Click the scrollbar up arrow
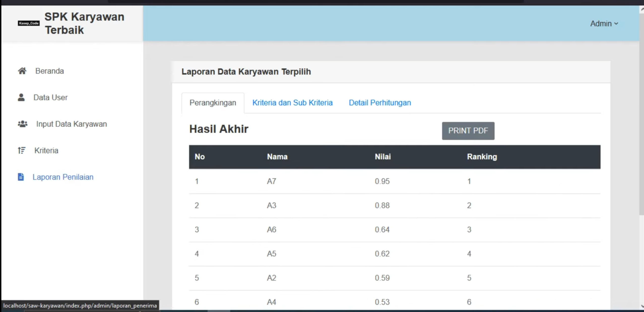The width and height of the screenshot is (644, 312). [x=642, y=10]
